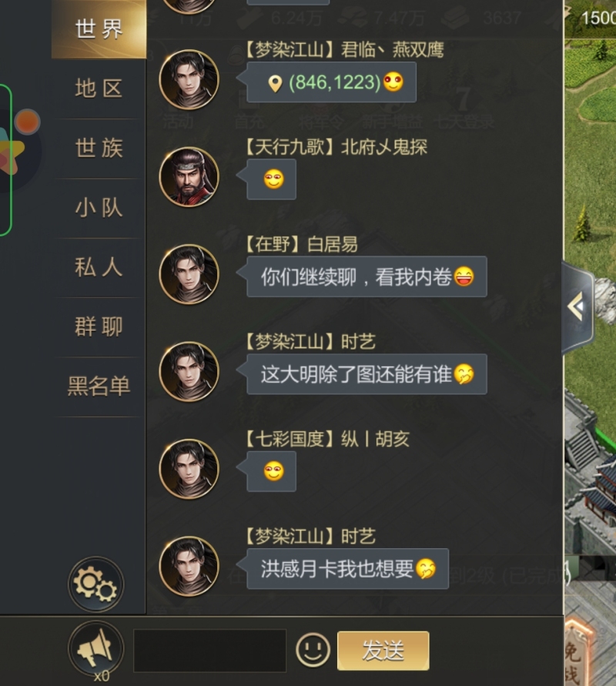The width and height of the screenshot is (616, 686).
Task: Switch to the 世界 chat tab
Action: tap(99, 29)
